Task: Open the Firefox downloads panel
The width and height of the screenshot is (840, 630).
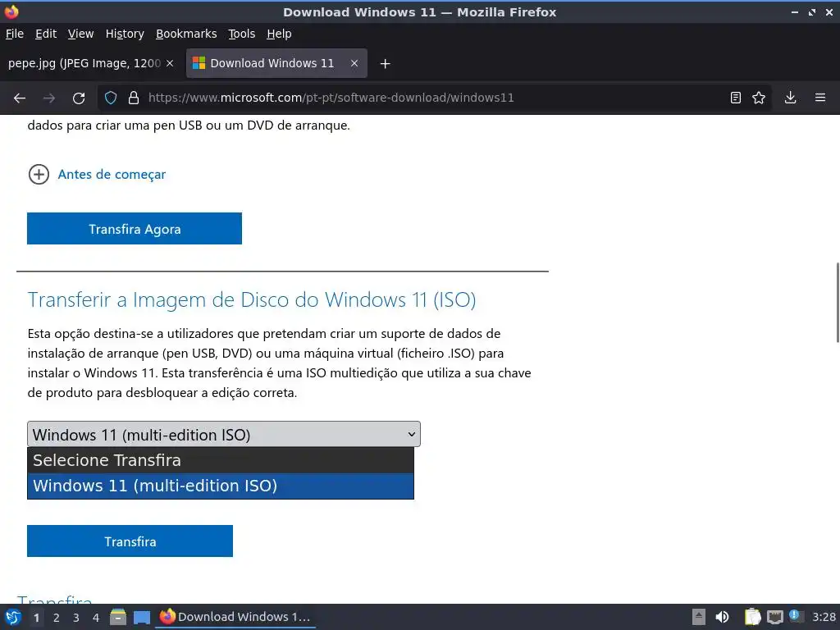Action: coord(790,98)
